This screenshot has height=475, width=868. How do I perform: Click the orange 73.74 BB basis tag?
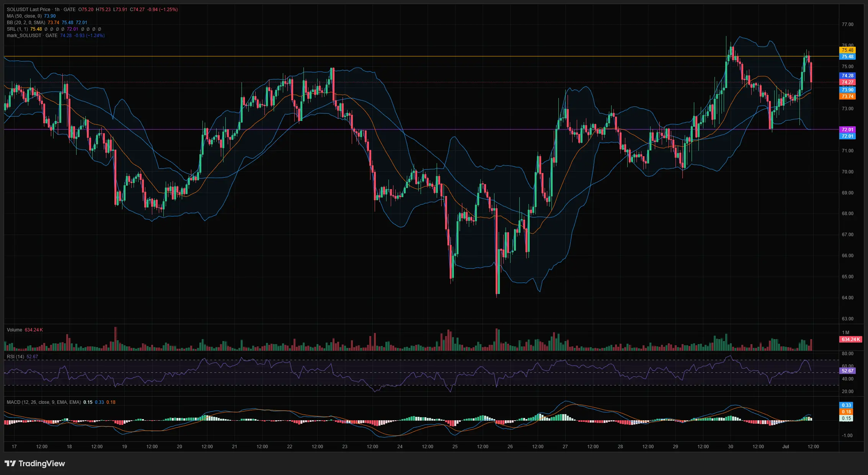click(847, 96)
